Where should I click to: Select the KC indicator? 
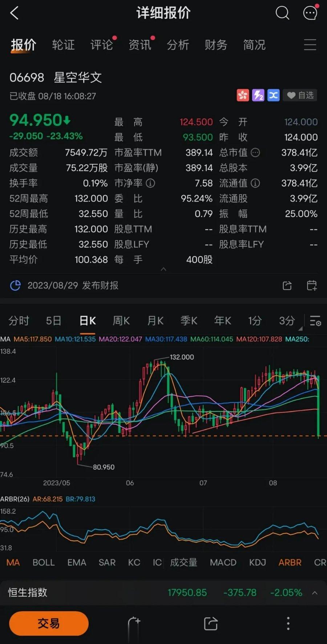point(134,562)
